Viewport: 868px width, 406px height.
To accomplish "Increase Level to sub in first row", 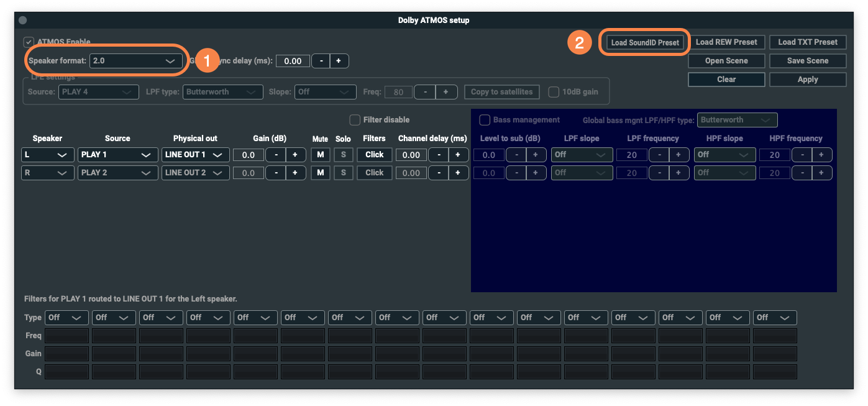I will 536,155.
